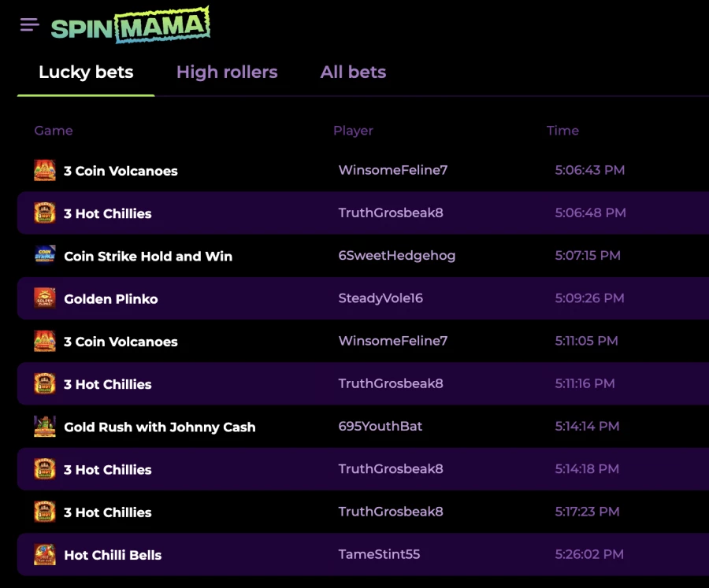
Task: Open the hamburger menu icon
Action: pyautogui.click(x=30, y=24)
